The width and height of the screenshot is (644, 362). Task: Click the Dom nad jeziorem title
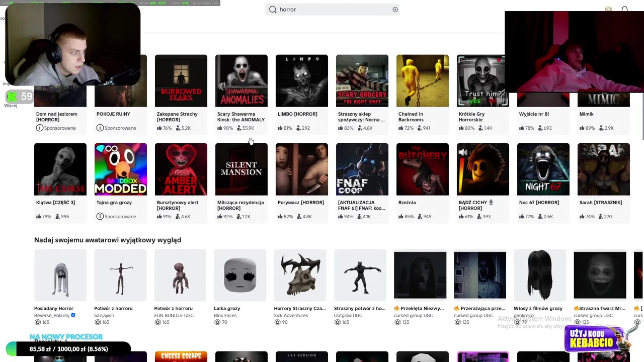click(57, 117)
